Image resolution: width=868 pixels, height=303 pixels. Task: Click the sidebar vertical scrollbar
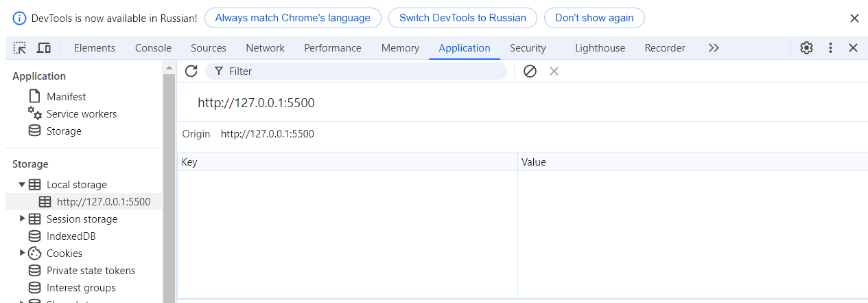pos(169,186)
